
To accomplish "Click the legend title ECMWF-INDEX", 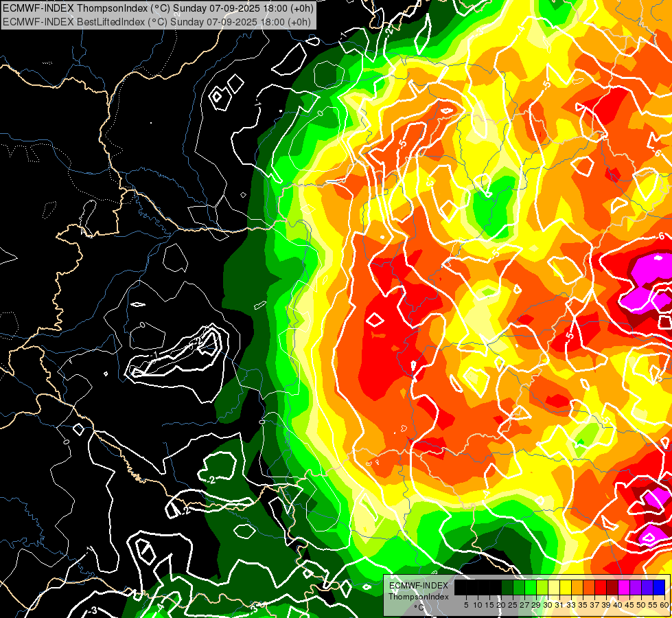I will point(419,586).
